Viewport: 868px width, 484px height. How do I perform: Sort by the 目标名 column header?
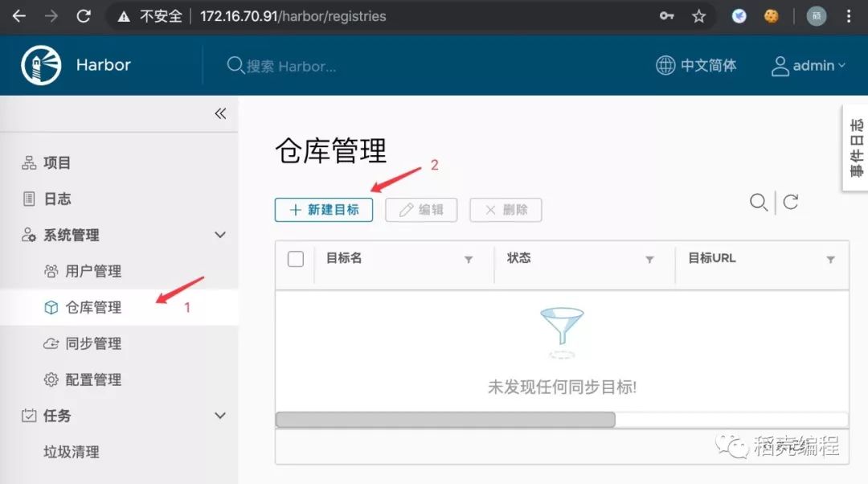point(344,258)
